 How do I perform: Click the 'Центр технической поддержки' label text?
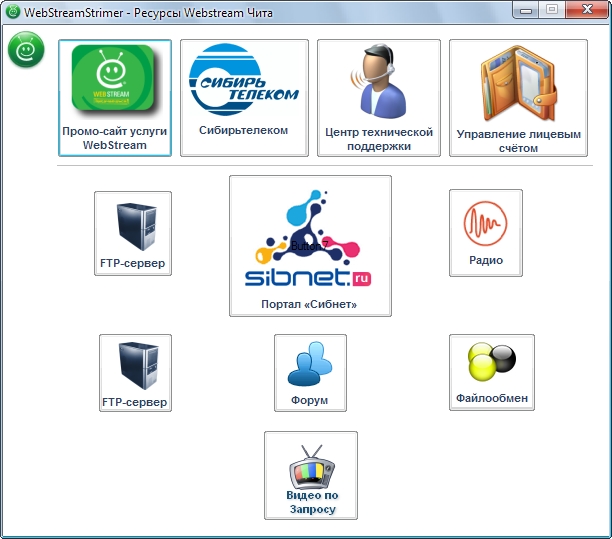coord(379,139)
